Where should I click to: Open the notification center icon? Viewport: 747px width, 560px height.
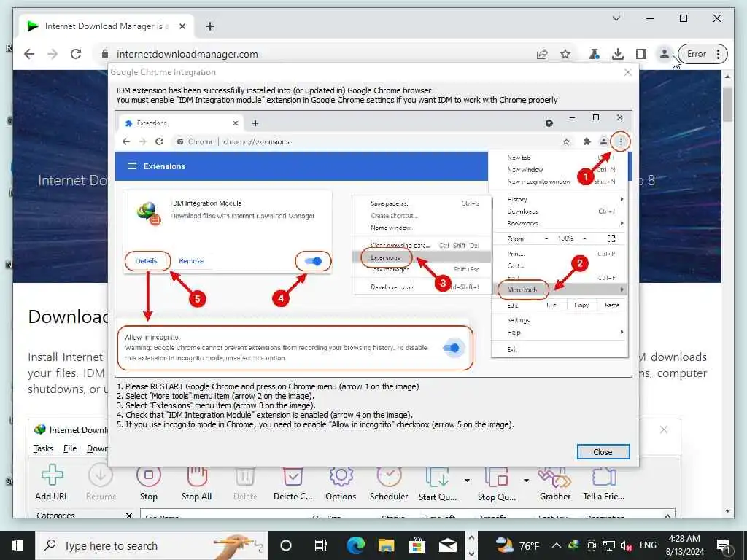coord(724,545)
